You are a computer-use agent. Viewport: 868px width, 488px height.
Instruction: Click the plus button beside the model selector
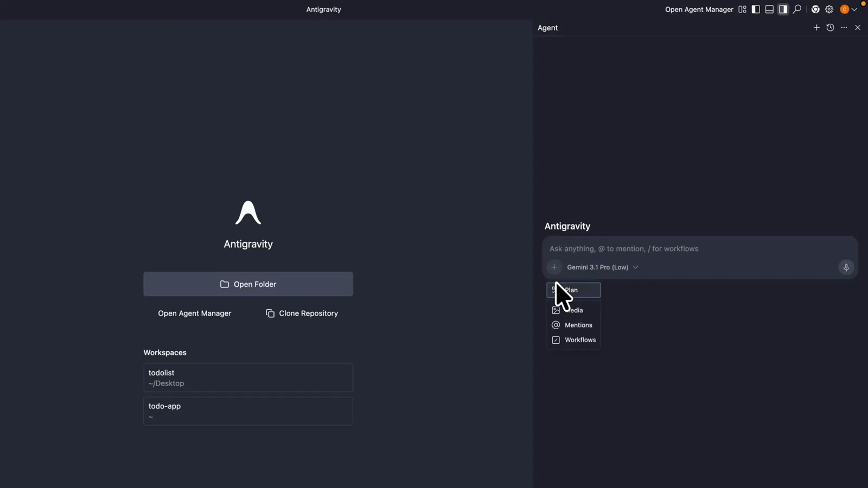pyautogui.click(x=554, y=267)
